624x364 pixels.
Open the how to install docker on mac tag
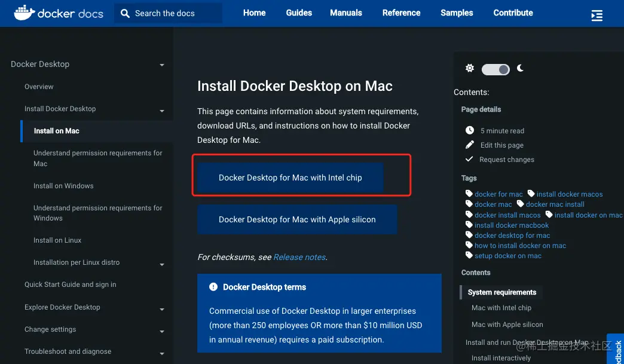click(520, 246)
